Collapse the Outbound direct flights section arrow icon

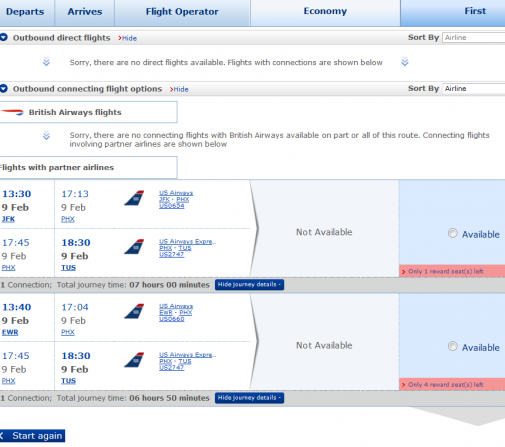point(4,37)
